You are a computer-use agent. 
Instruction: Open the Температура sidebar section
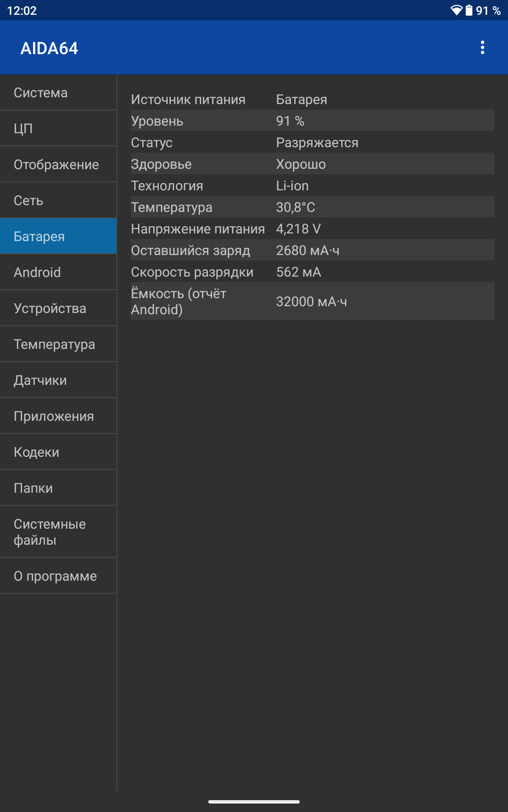pyautogui.click(x=58, y=344)
